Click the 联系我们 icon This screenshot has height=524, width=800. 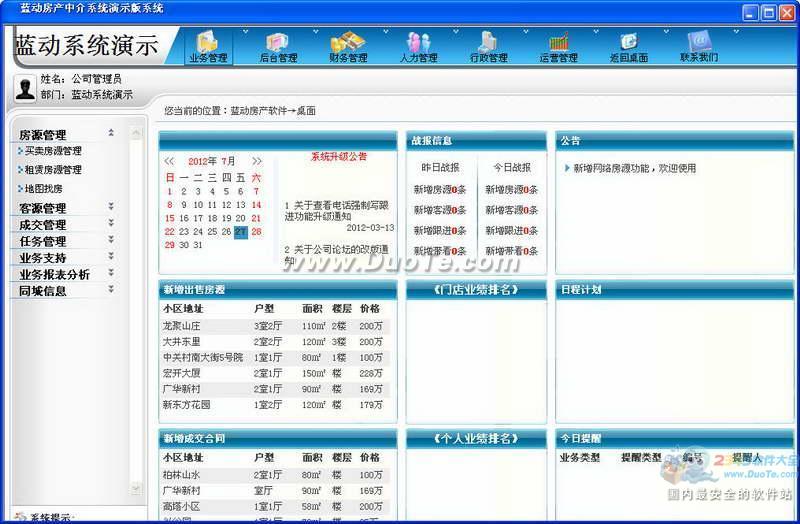tap(699, 43)
